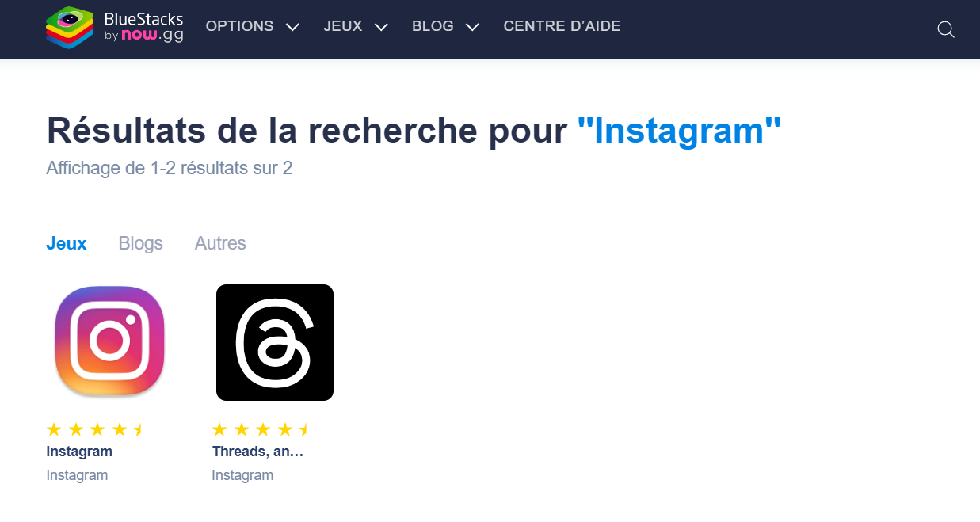Open the CENTRE D'AIDE menu item

(562, 26)
